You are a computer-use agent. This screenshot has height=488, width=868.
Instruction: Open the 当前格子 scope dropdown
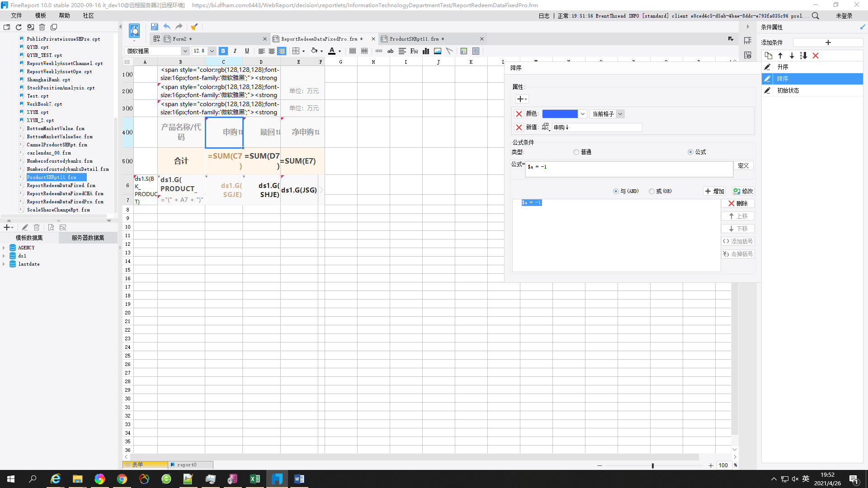tap(621, 114)
